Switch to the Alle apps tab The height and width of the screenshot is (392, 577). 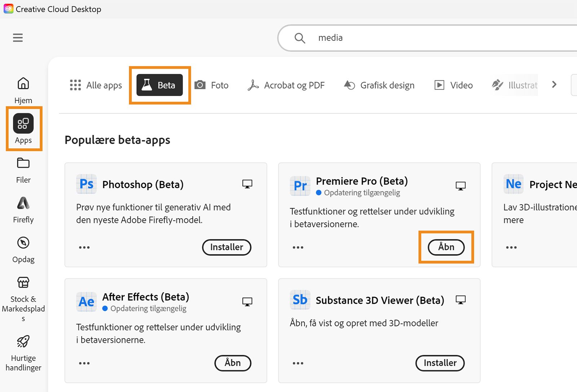coord(96,85)
